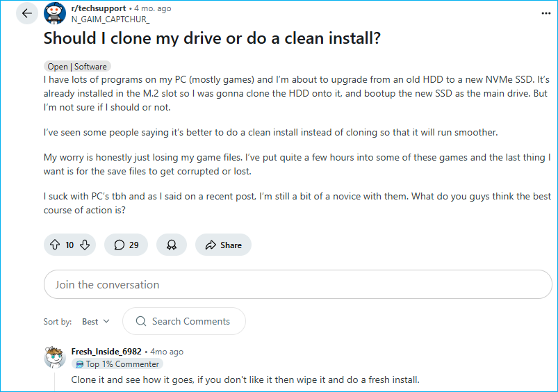558x392 pixels.
Task: Filter by Open | Software flair
Action: [76, 67]
